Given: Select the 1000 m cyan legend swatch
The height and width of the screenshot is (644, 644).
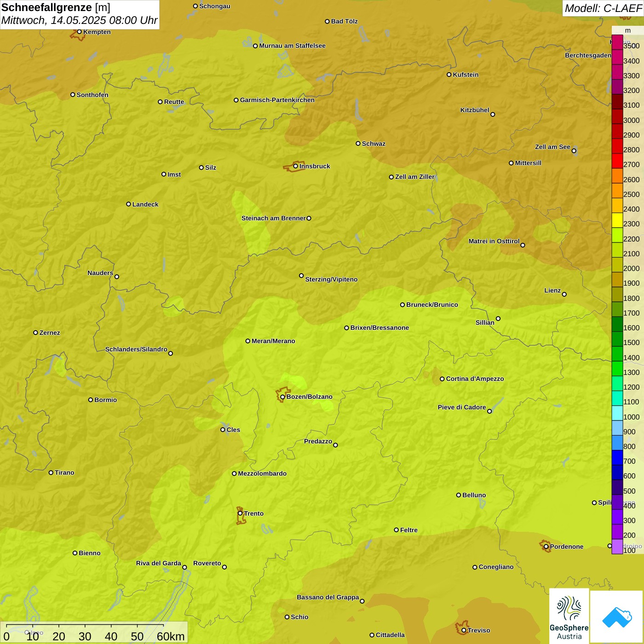Looking at the screenshot, I should 617,413.
